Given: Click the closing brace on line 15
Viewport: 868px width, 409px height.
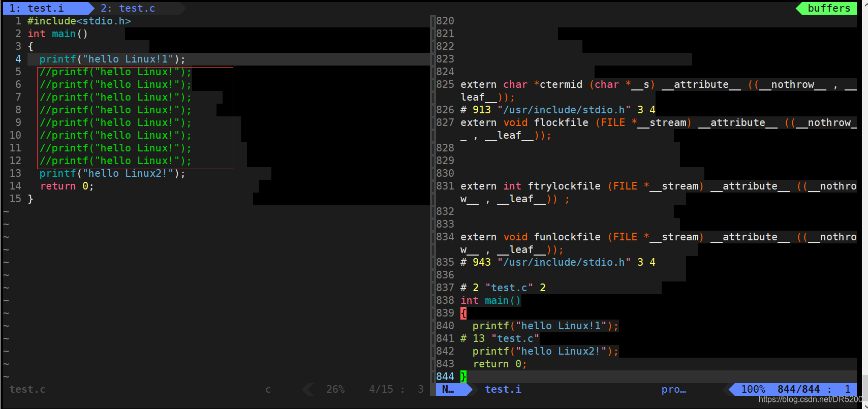Looking at the screenshot, I should coord(30,199).
